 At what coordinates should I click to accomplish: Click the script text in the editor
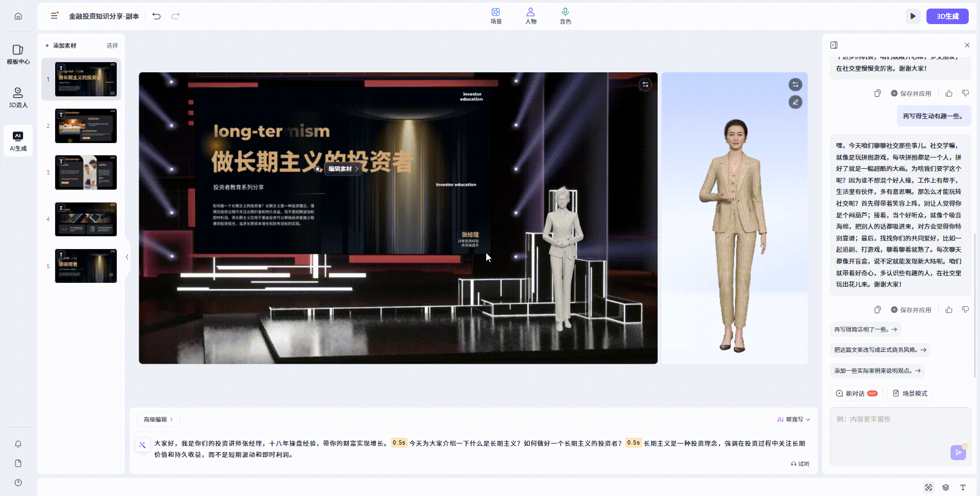480,449
